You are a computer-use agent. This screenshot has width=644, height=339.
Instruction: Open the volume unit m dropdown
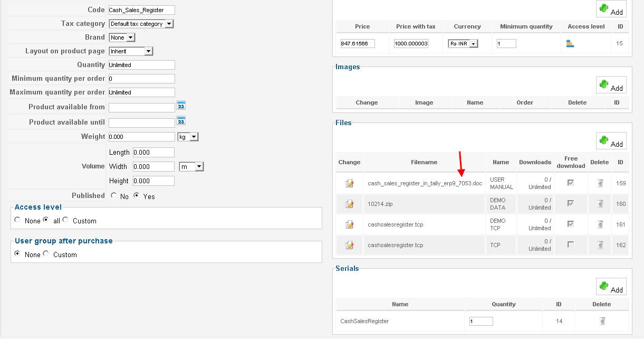click(x=191, y=166)
